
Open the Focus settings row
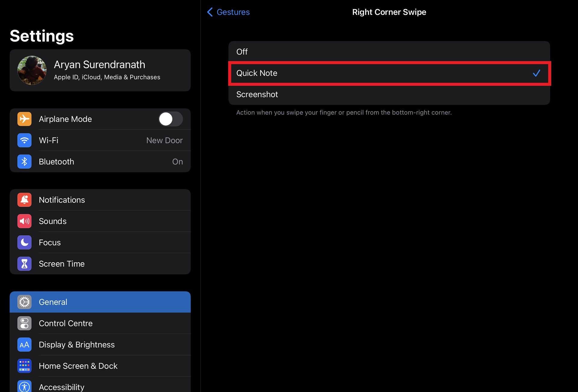coord(100,243)
